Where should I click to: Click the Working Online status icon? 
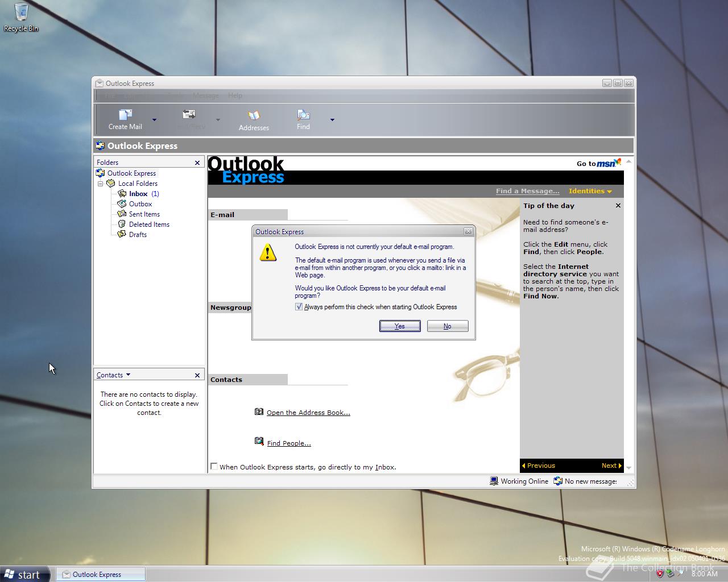494,481
